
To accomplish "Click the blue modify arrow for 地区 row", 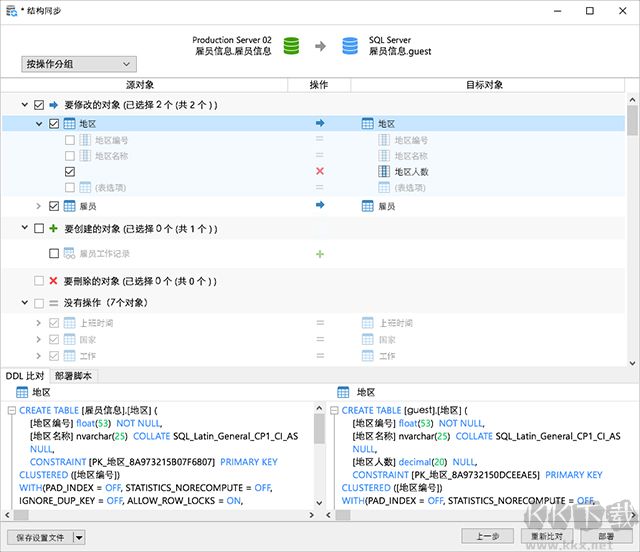I will tap(320, 123).
